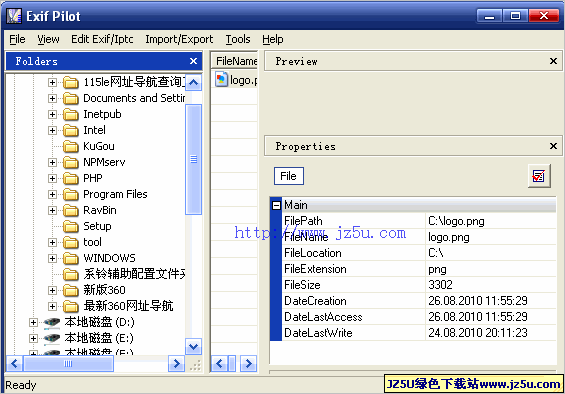Select the FileSize value 3302
This screenshot has width=565, height=394.
440,285
